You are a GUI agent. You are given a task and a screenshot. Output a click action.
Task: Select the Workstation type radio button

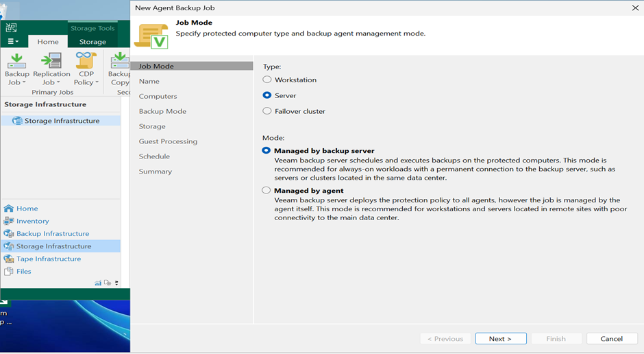[x=267, y=80]
